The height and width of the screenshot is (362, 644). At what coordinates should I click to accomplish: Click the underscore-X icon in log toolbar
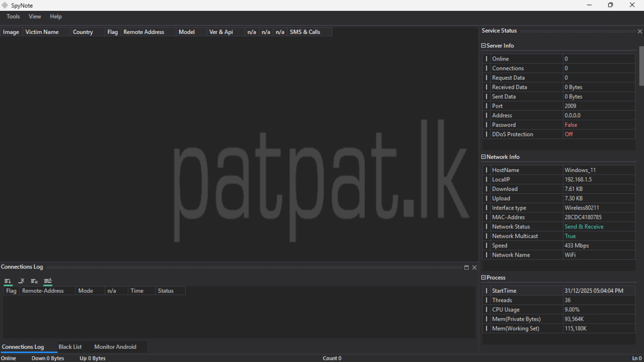click(x=21, y=281)
